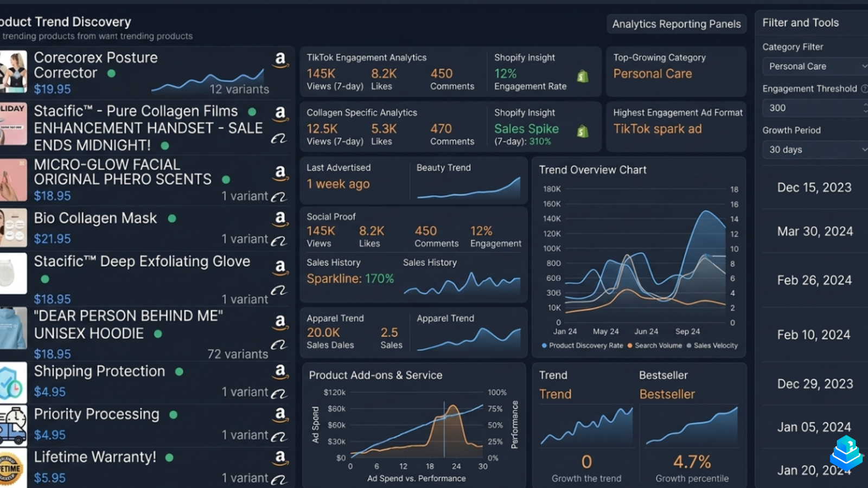Viewport: 868px width, 488px height.
Task: Click help icon next to Engagement Threshold
Action: coord(865,88)
